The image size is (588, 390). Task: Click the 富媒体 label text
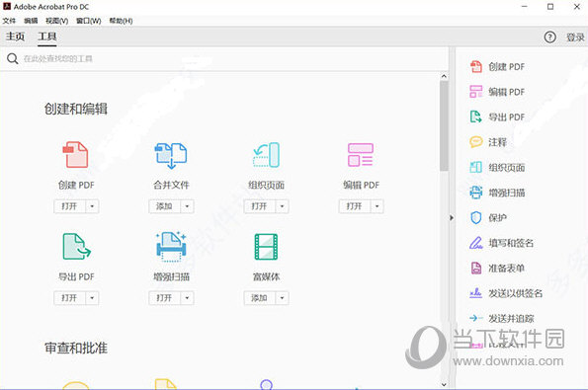point(266,276)
